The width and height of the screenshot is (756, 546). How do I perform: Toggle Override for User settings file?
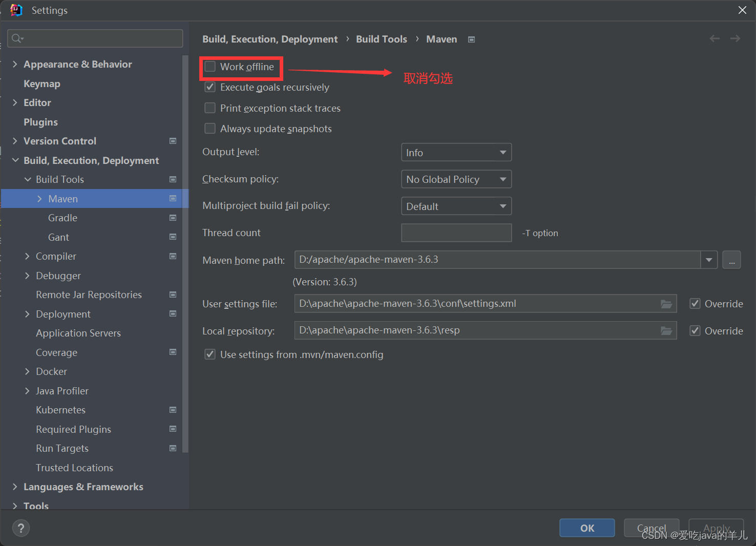695,304
